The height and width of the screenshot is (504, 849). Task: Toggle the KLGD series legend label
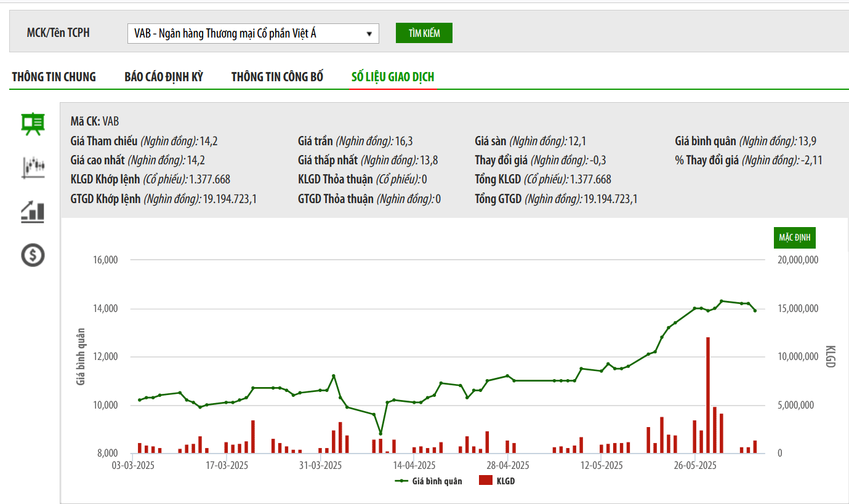click(x=505, y=481)
